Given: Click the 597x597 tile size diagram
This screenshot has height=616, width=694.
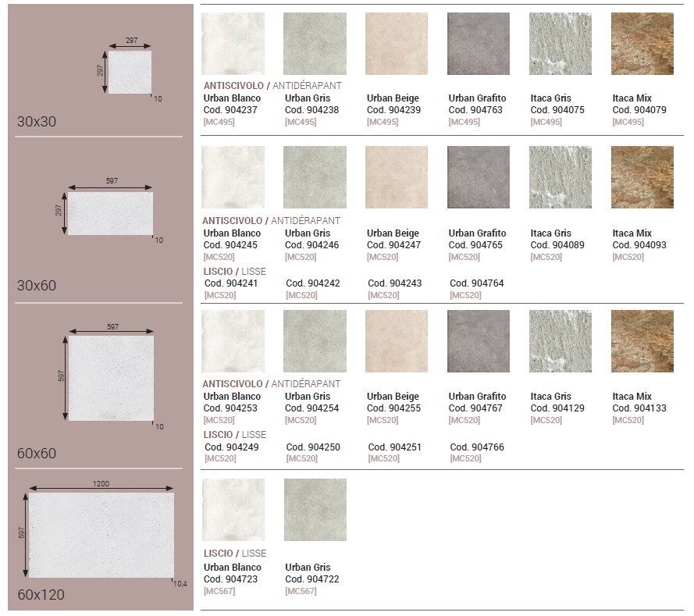Looking at the screenshot, I should [x=111, y=378].
